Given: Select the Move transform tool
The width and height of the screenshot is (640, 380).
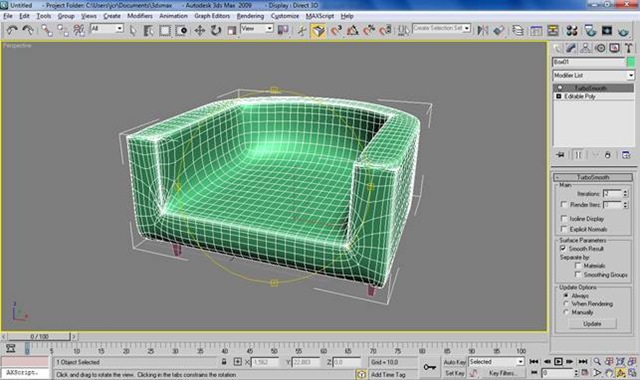Looking at the screenshot, I should [200, 31].
